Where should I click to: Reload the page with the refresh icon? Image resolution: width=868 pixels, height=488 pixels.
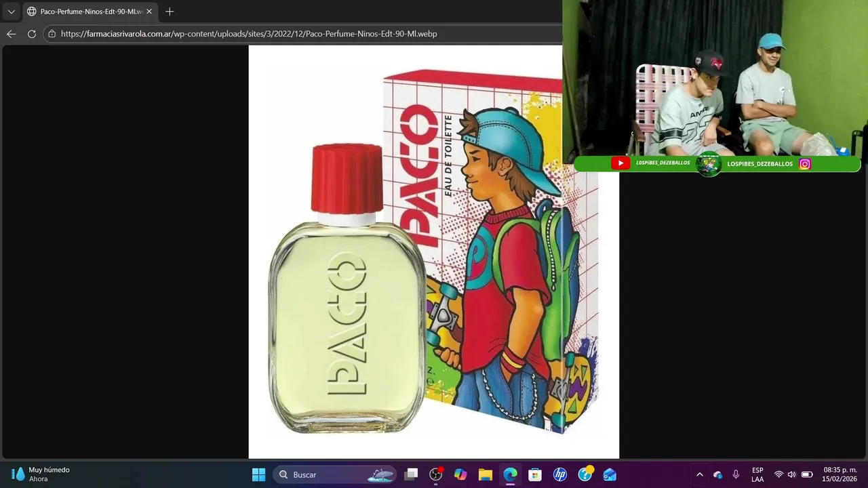click(31, 34)
